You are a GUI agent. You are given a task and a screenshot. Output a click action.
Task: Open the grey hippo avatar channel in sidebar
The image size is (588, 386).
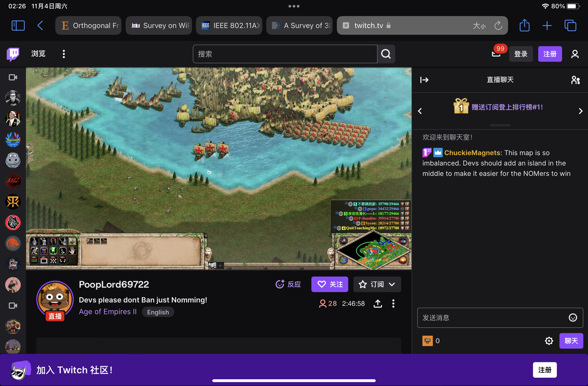13,160
